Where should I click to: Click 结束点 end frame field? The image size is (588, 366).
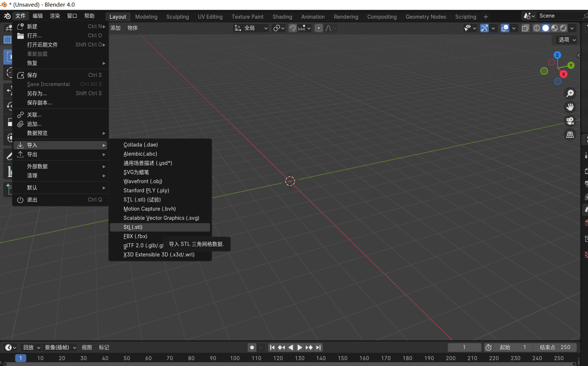click(x=555, y=348)
